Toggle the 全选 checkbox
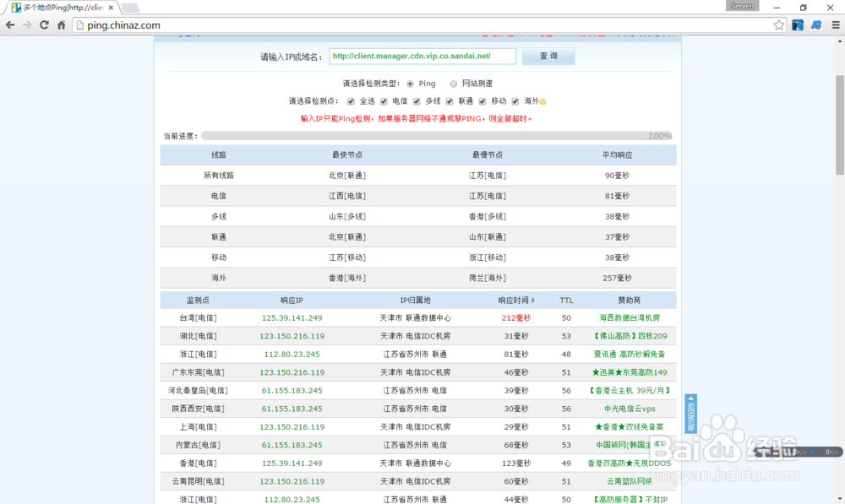 351,101
